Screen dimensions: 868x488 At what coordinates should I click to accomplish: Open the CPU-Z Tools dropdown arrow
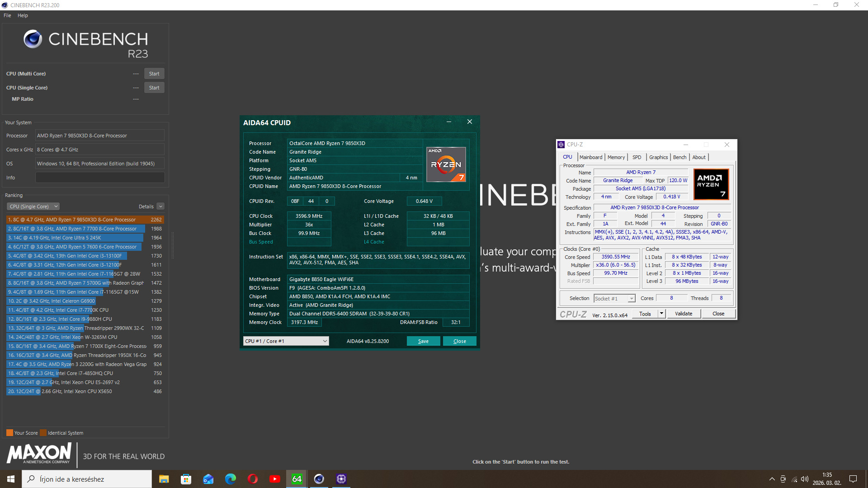click(661, 314)
